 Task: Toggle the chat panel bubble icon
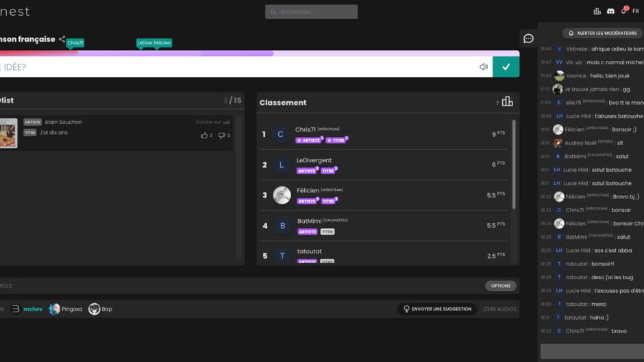coord(528,38)
